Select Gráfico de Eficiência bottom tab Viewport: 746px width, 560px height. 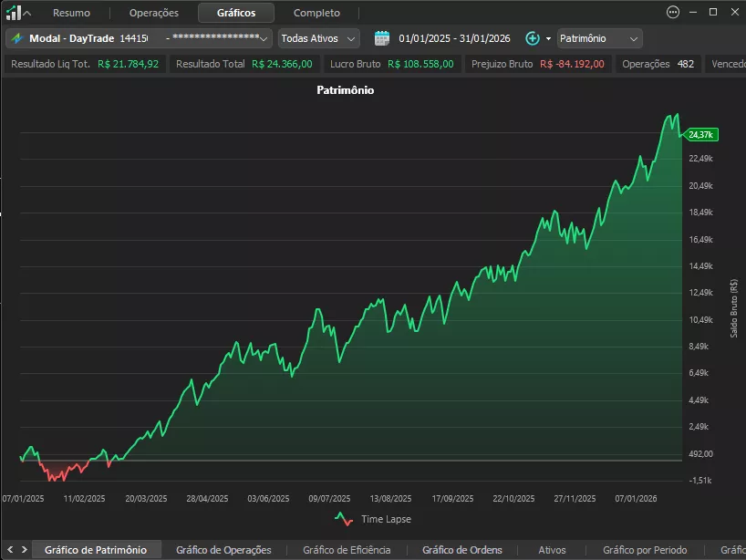347,550
